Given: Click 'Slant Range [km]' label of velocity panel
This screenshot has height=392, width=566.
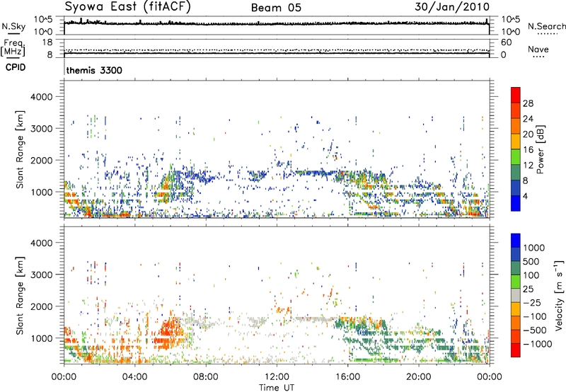Looking at the screenshot, I should (21, 296).
